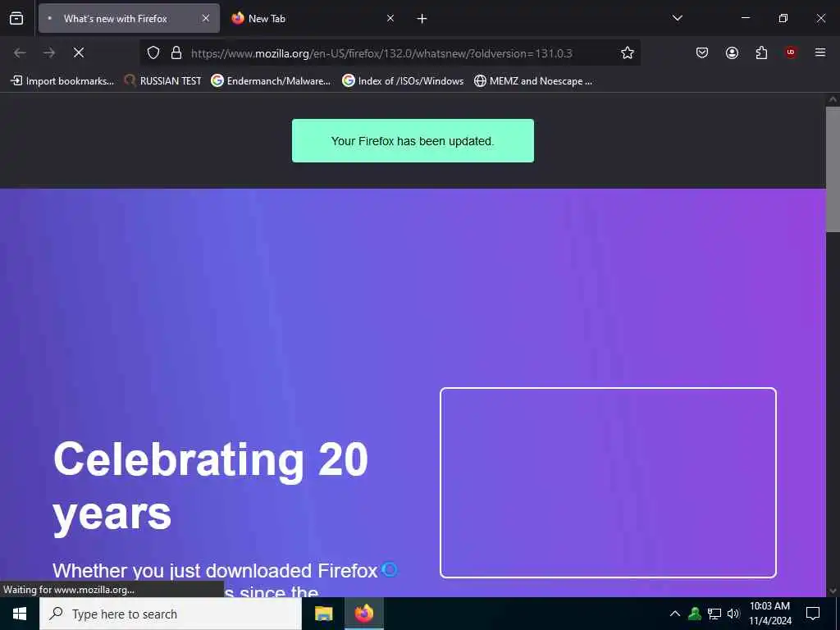Stop loading the page
The width and height of the screenshot is (840, 630).
[x=79, y=52]
